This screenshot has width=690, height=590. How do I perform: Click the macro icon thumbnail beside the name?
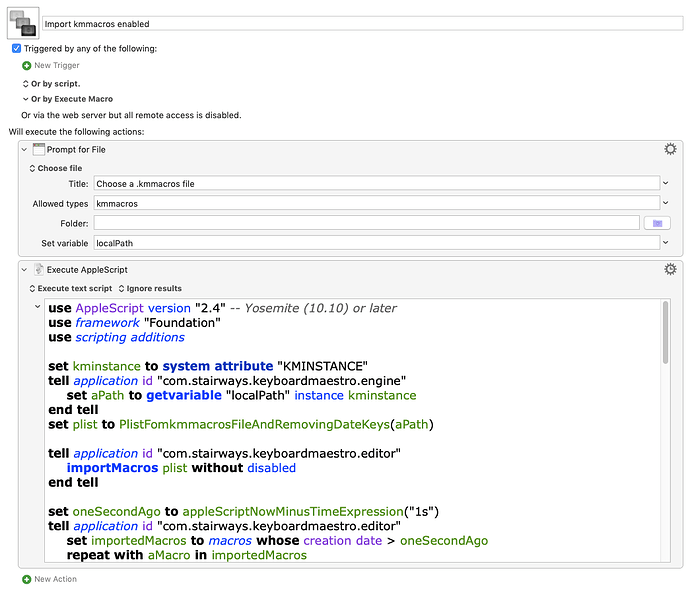click(x=23, y=22)
